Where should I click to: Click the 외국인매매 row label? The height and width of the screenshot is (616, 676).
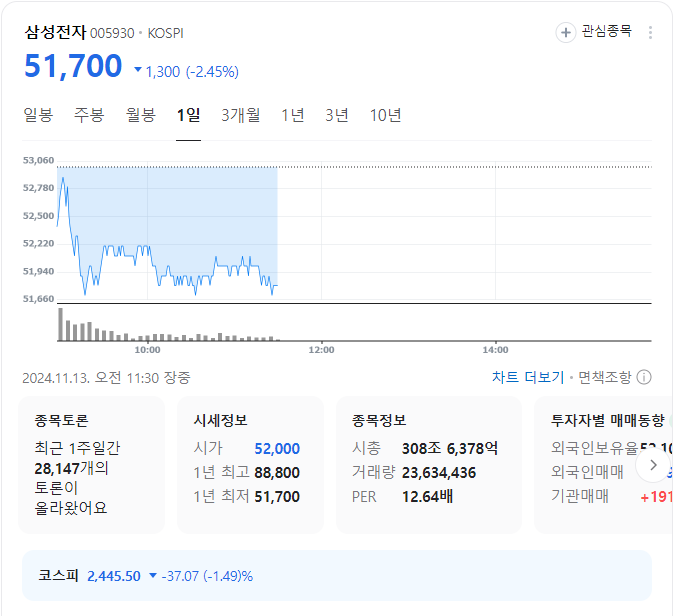(x=587, y=472)
